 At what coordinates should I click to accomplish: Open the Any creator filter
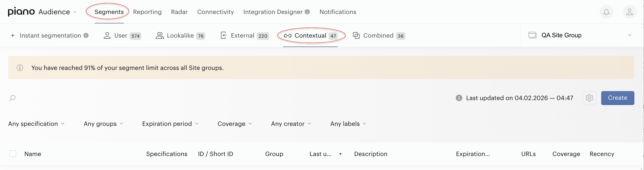pyautogui.click(x=291, y=124)
